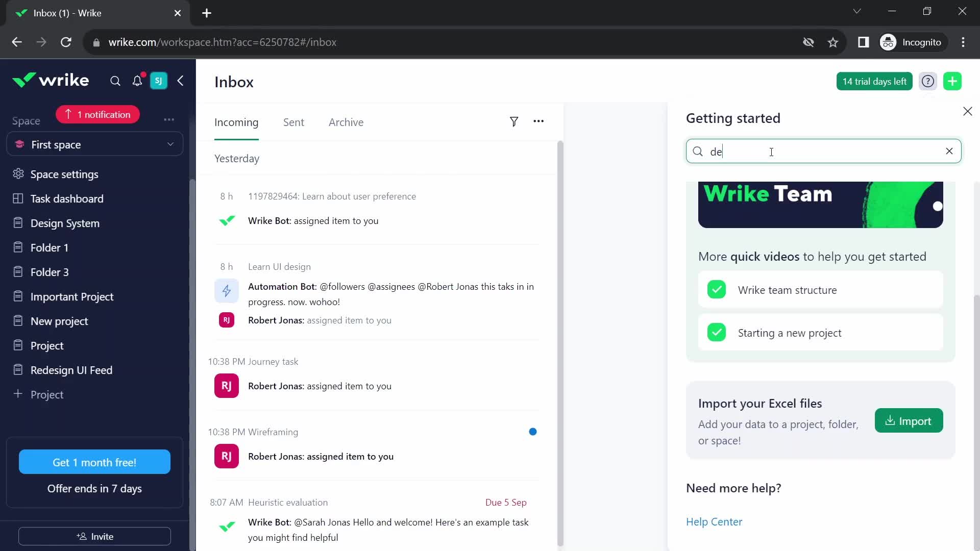Open the Space three-dots menu
The image size is (980, 551).
[169, 119]
